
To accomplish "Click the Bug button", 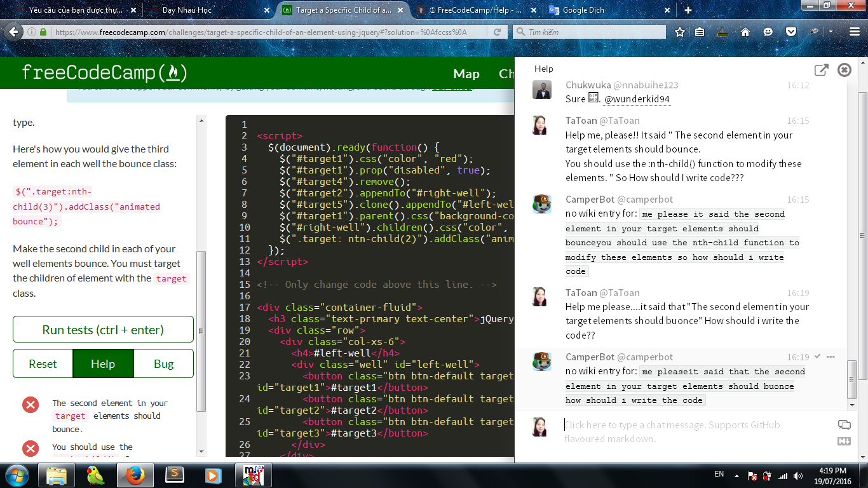I will pyautogui.click(x=163, y=364).
